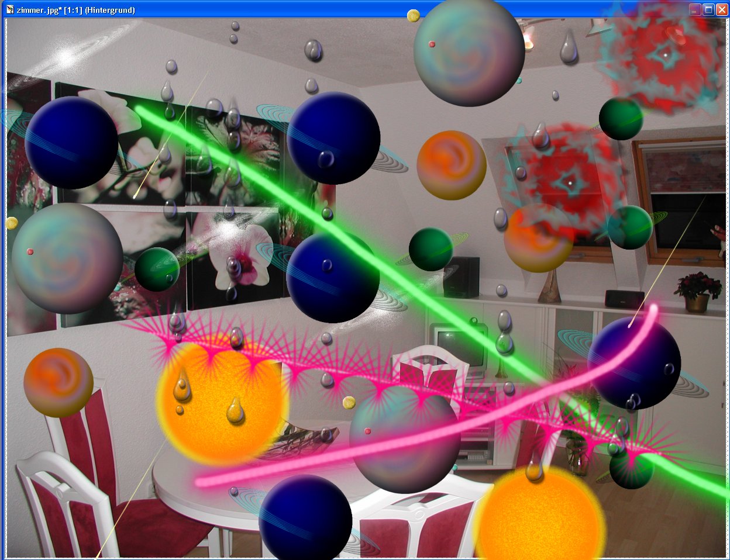Minimize the zimmer.jpg image window
This screenshot has height=560, width=730.
(x=695, y=9)
